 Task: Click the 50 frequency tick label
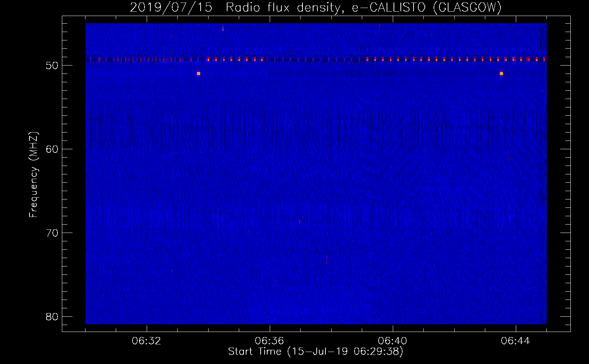click(52, 66)
